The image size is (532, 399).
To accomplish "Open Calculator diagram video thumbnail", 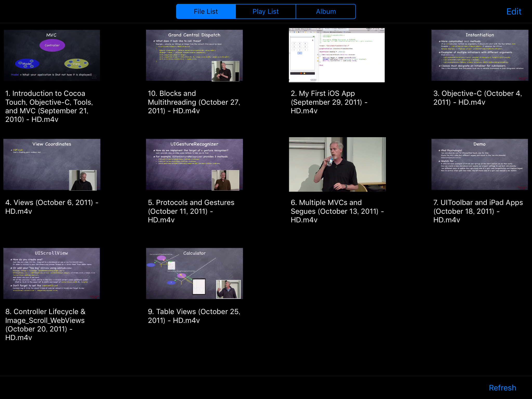I will 194,273.
